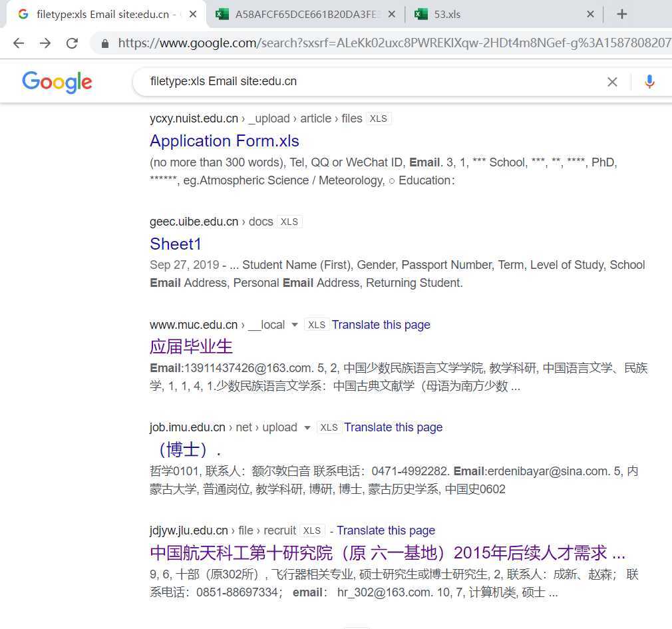Click the Google logo to go home
Image resolution: width=672 pixels, height=629 pixels.
coord(57,82)
